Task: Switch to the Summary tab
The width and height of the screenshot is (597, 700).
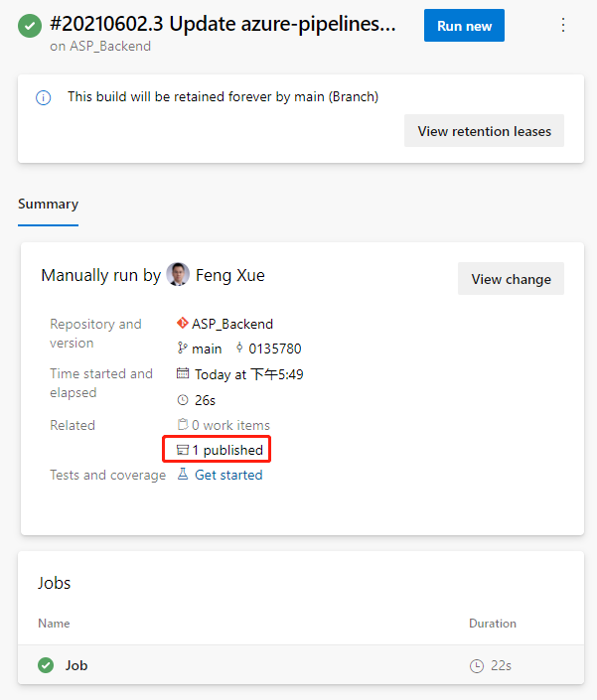Action: (49, 205)
